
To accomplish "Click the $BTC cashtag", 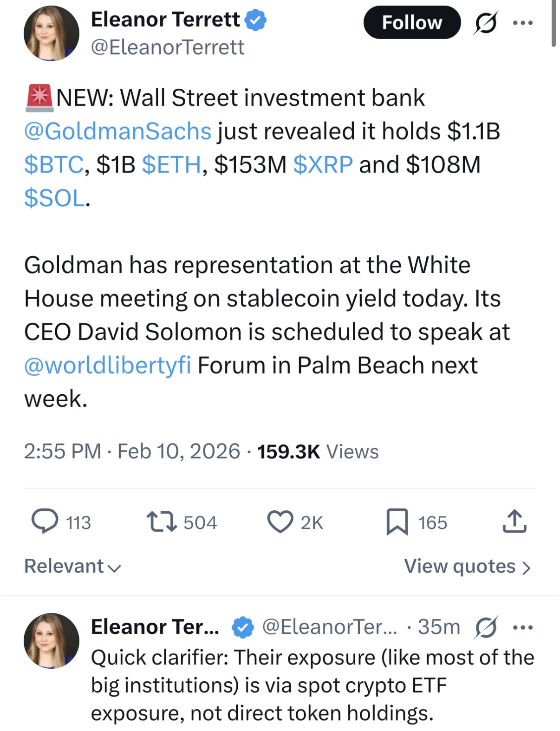I will (54, 165).
